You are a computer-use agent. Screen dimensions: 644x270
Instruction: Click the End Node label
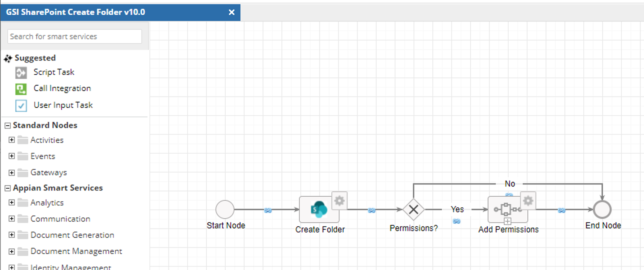click(603, 226)
